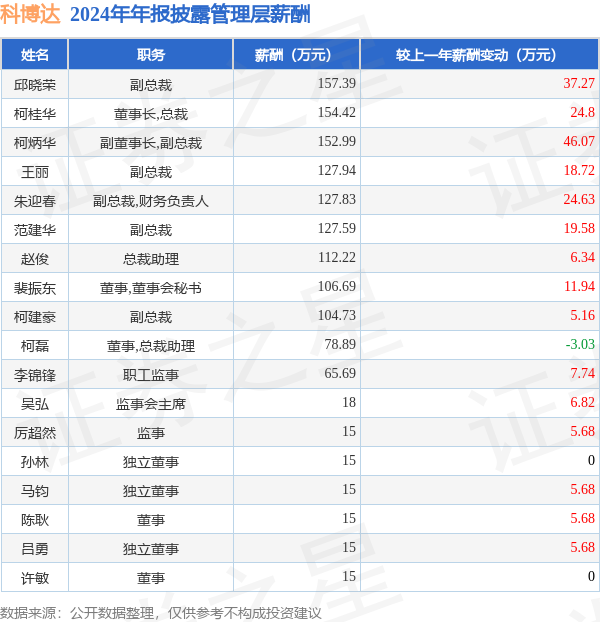The height and width of the screenshot is (622, 600).
Task: Click the position 董事长,总裁
Action: tap(151, 114)
